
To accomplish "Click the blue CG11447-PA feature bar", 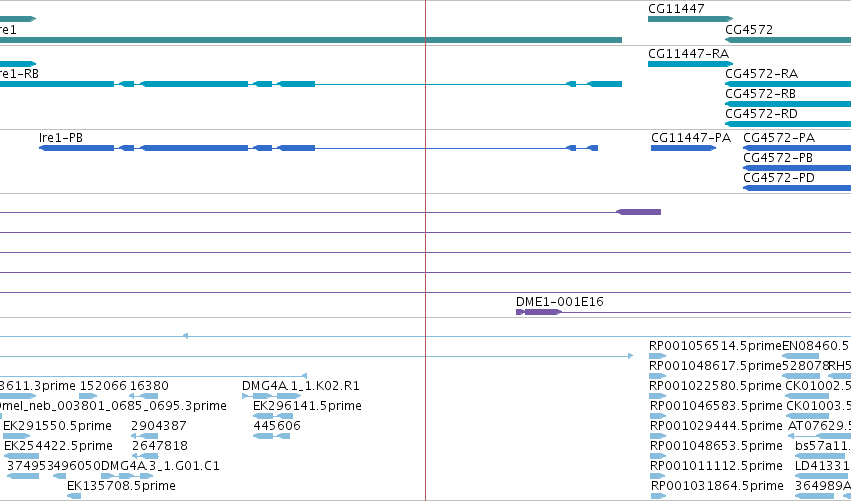I will click(x=683, y=148).
